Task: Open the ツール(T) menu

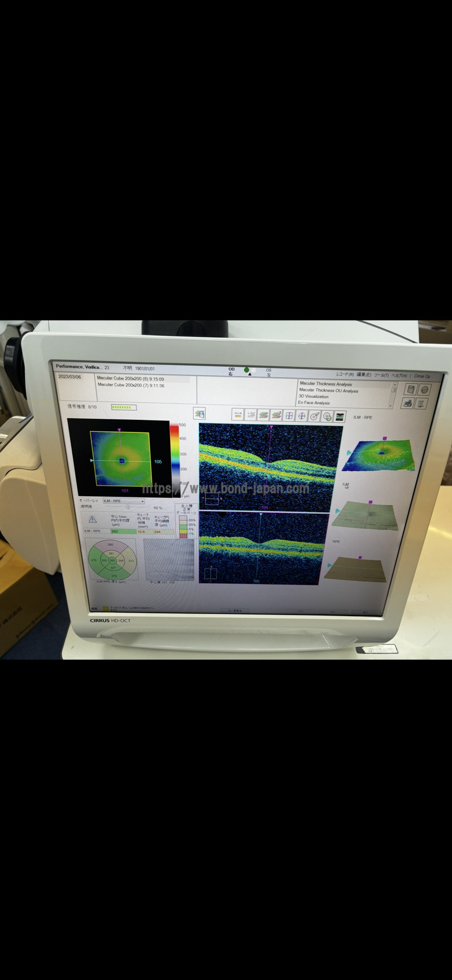Action: [x=381, y=375]
